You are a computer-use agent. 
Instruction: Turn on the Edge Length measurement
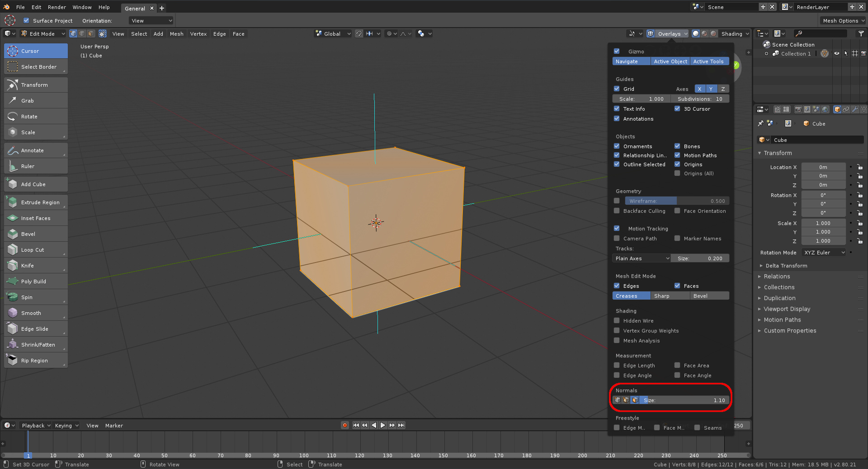[x=617, y=366]
